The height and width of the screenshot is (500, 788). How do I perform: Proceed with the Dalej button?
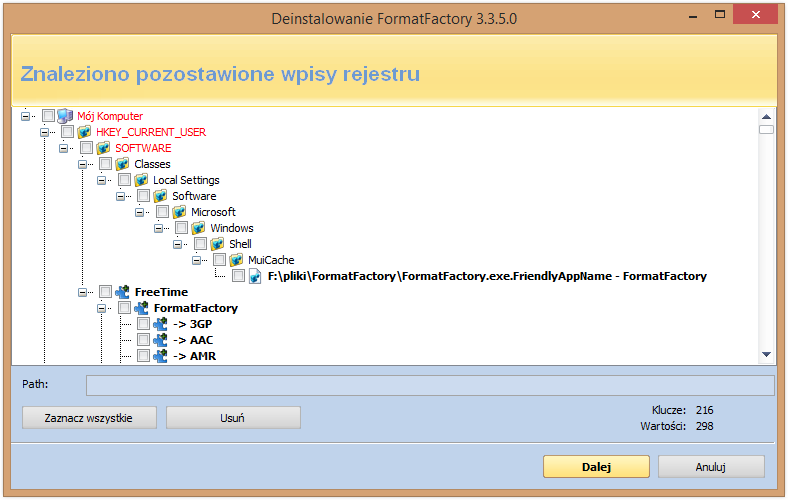(597, 467)
